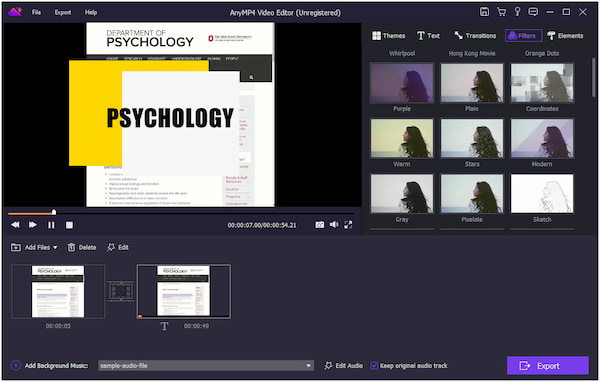Switch to the Transitions tab

pyautogui.click(x=475, y=36)
